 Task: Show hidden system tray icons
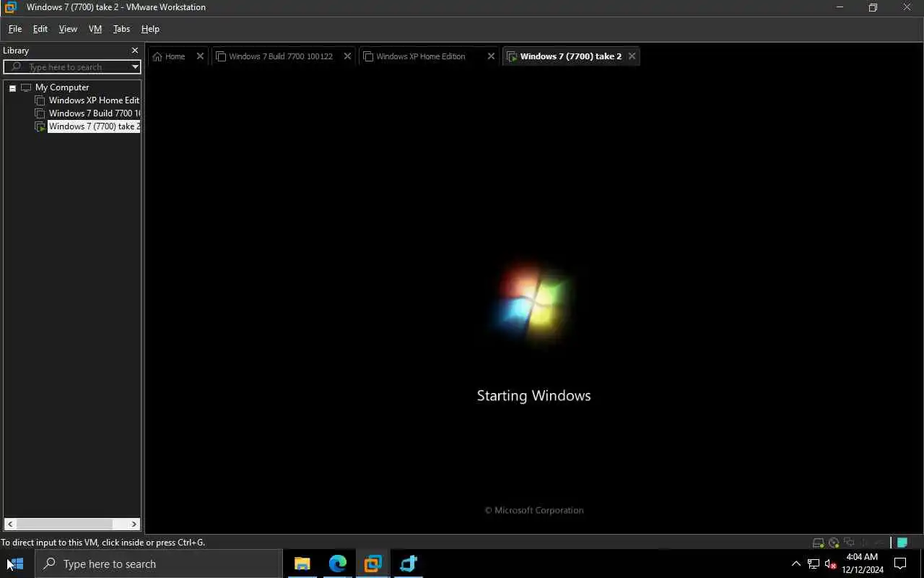tap(796, 564)
